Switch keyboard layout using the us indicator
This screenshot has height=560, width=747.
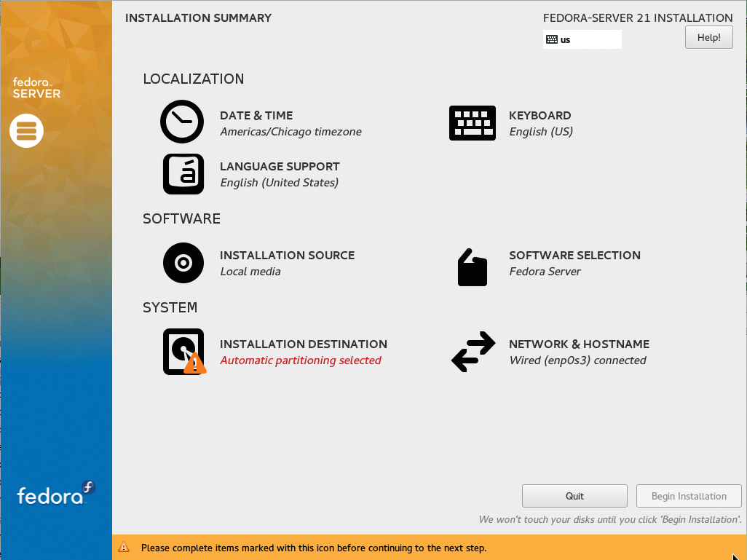coord(582,39)
